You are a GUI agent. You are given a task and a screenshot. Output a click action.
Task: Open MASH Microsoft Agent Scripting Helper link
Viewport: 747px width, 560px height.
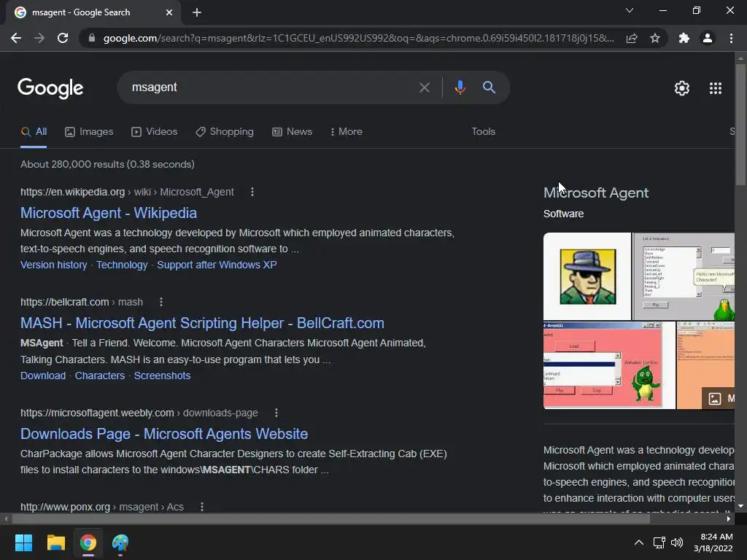(x=203, y=323)
